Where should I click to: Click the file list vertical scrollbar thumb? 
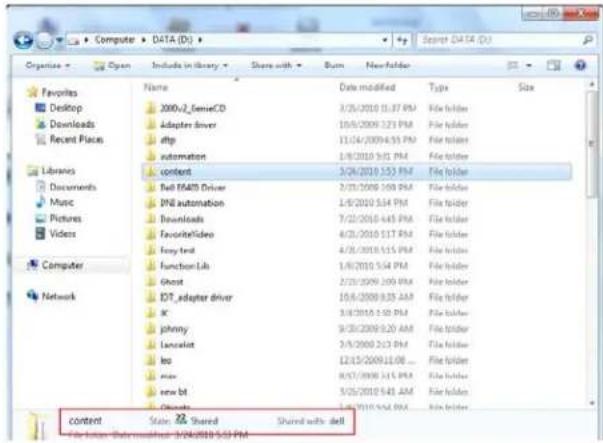[x=591, y=144]
